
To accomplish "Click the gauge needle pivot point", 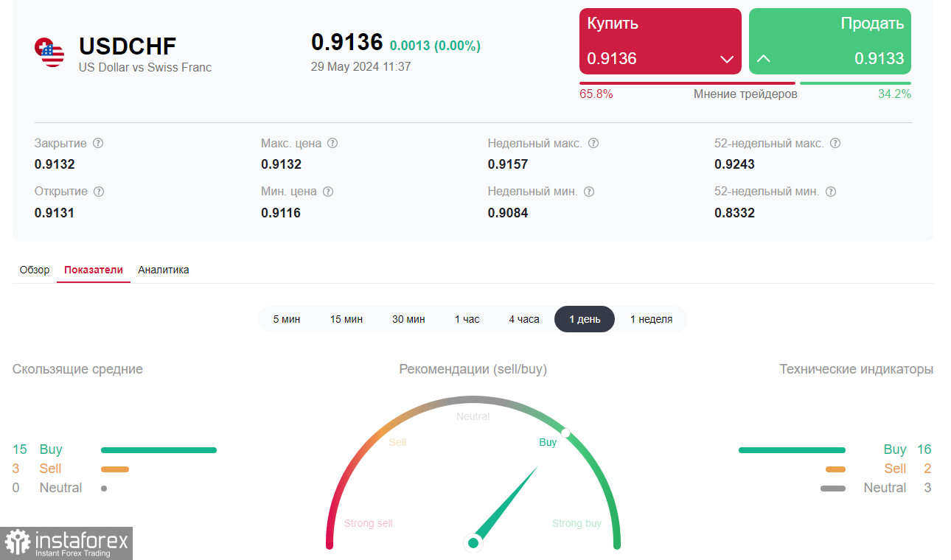I will click(473, 543).
